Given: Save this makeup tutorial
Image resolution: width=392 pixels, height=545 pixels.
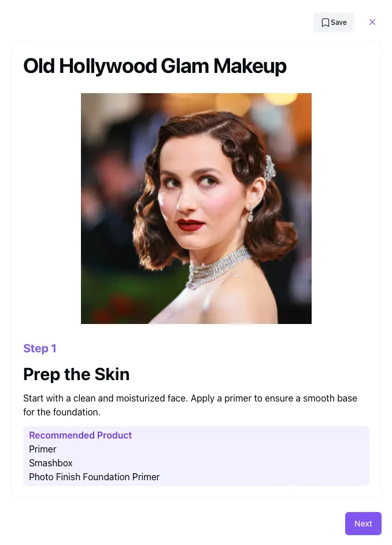Looking at the screenshot, I should click(334, 23).
